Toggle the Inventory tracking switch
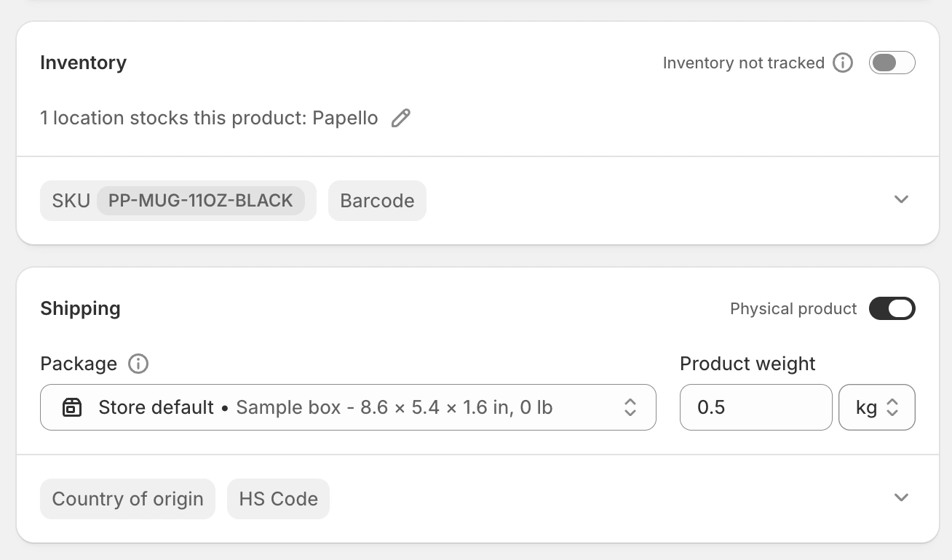Image resolution: width=952 pixels, height=560 pixels. coord(892,63)
